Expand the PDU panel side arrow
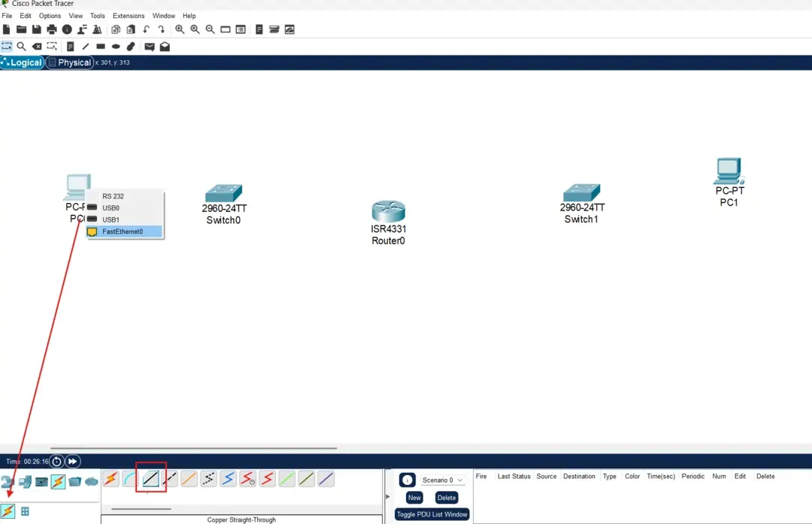The width and height of the screenshot is (812, 524). (x=387, y=496)
